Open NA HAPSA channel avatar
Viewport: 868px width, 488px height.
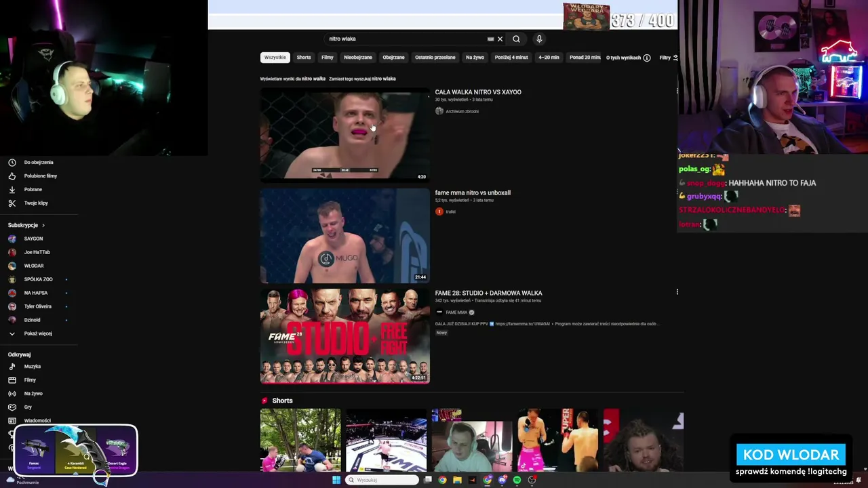(12, 293)
